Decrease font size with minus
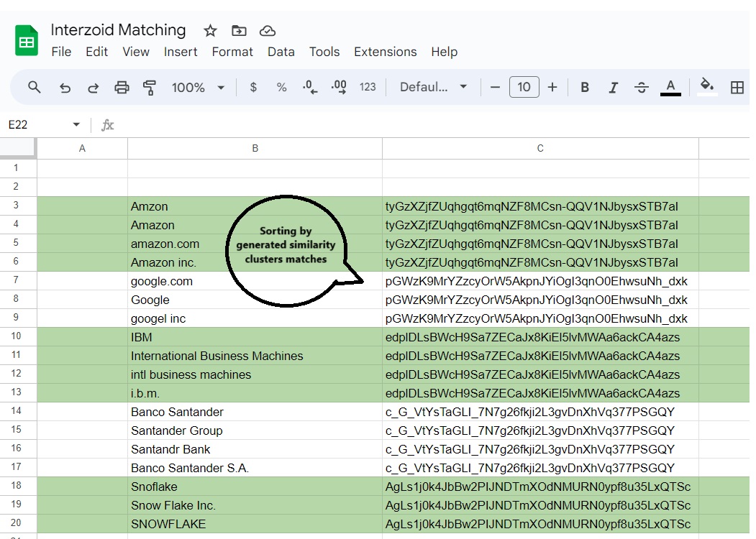Image resolution: width=756 pixels, height=539 pixels. click(495, 87)
